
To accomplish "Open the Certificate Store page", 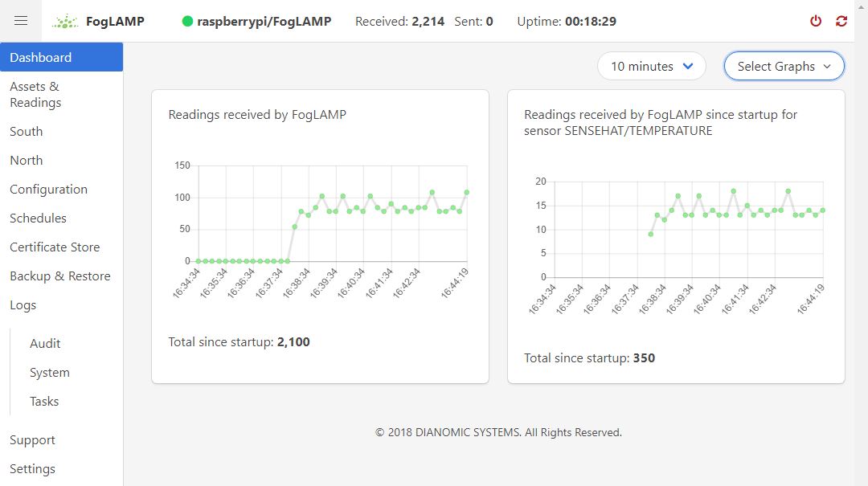I will click(x=55, y=247).
